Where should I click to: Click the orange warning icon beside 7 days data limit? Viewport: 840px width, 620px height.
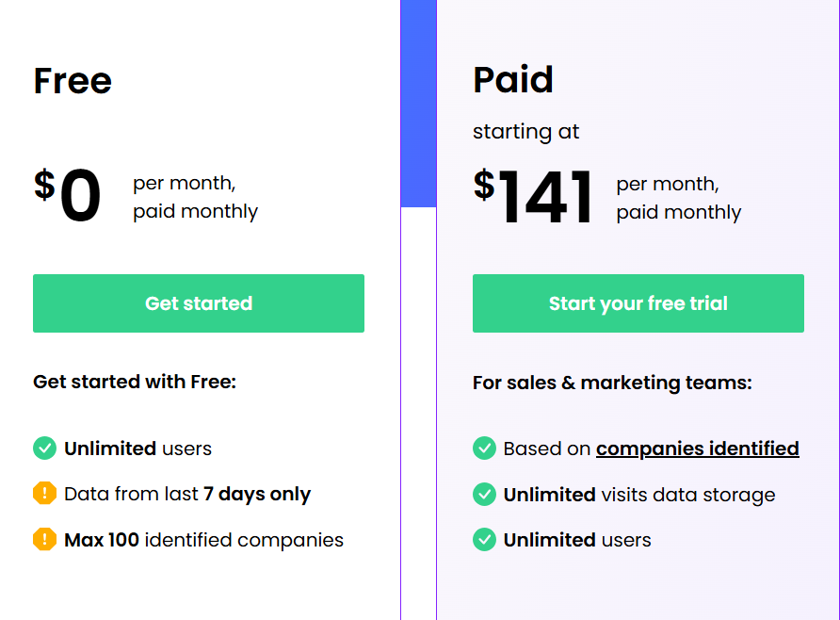[44, 494]
